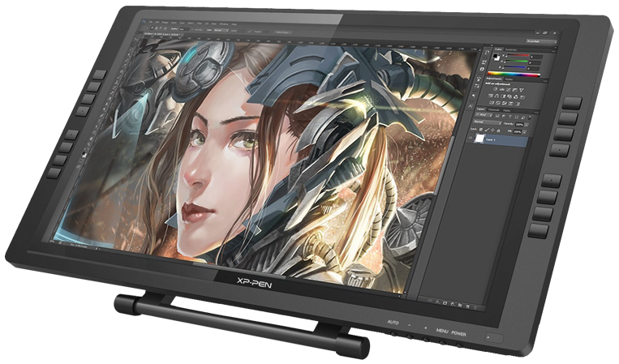The image size is (619, 364).
Task: Add a Threshold adjustment
Action: pyautogui.click(x=505, y=103)
